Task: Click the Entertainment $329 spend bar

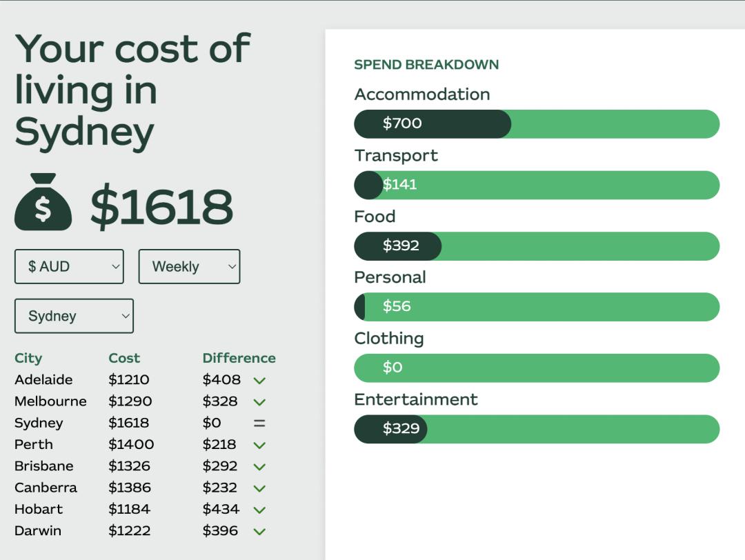Action: 537,429
